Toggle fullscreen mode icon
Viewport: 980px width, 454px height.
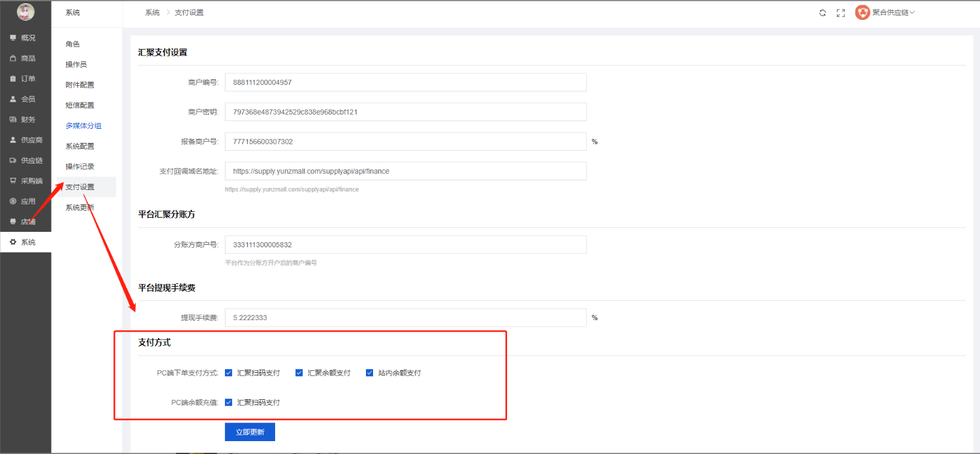click(840, 13)
